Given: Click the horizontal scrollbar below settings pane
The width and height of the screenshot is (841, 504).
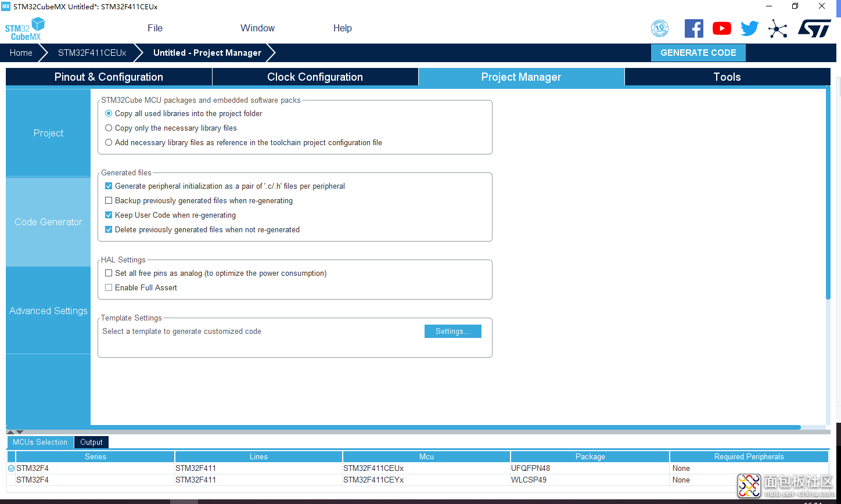Looking at the screenshot, I should [x=403, y=427].
